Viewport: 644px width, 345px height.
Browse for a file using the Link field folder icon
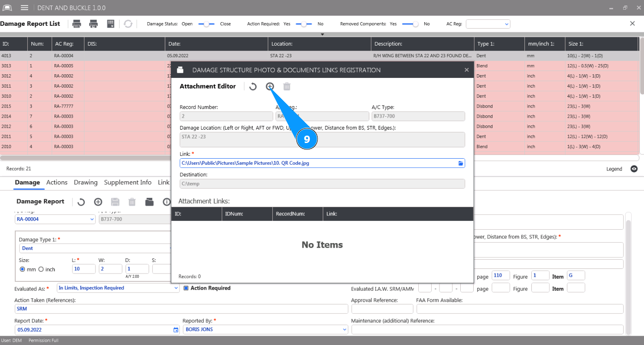461,163
